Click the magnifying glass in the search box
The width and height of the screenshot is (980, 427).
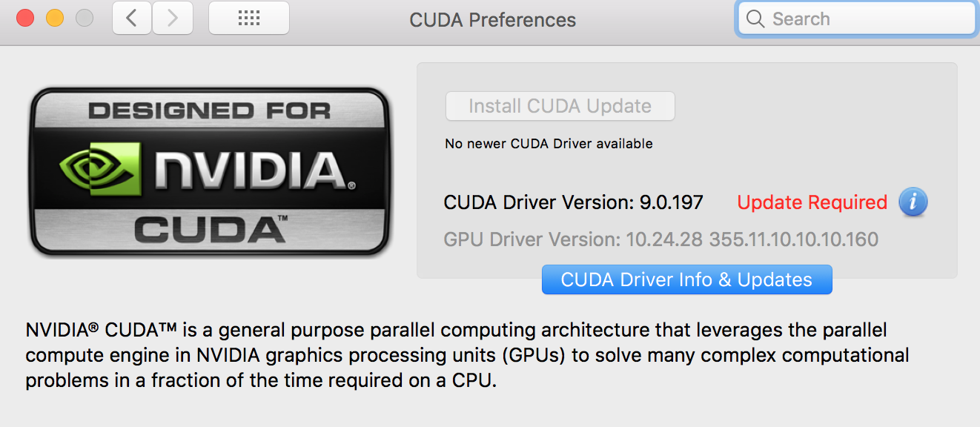point(755,19)
